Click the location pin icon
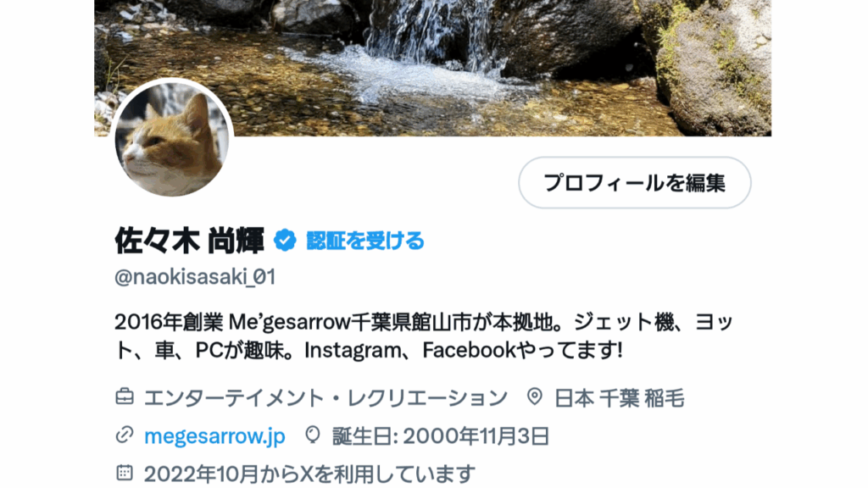The height and width of the screenshot is (488, 868). tap(534, 396)
